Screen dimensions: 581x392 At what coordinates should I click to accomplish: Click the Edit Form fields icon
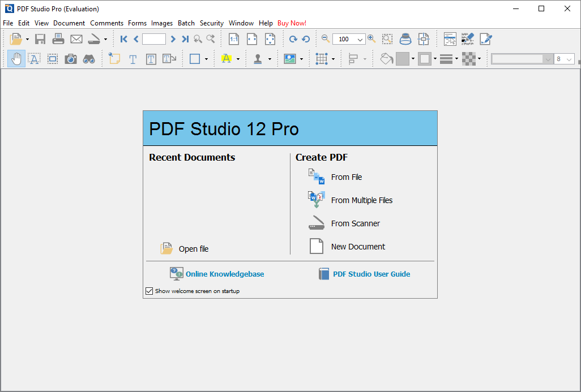[450, 39]
